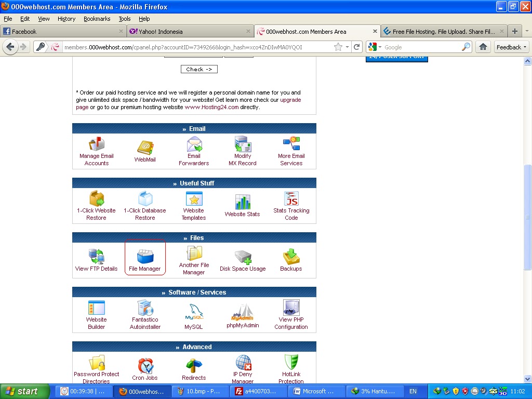Open the Bookmarks menu

tap(97, 19)
